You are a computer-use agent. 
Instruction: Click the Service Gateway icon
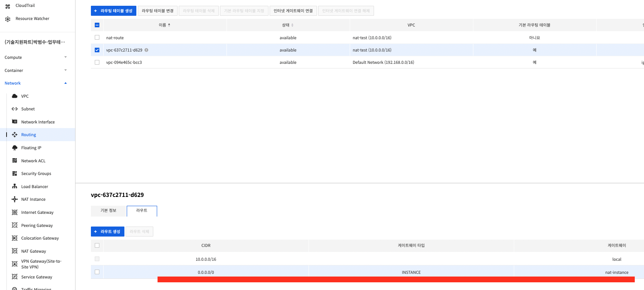(15, 277)
